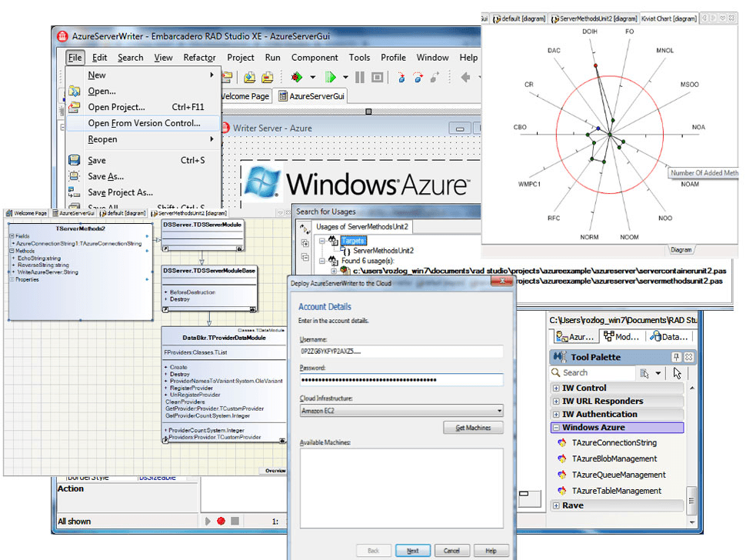The height and width of the screenshot is (560, 746).
Task: Pin the Tool Palette panel
Action: (676, 357)
